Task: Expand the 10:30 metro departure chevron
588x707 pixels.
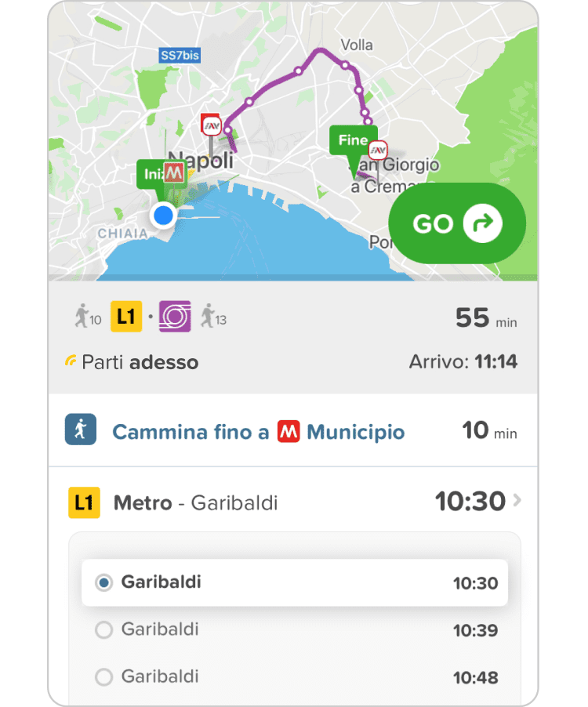Action: tap(517, 501)
